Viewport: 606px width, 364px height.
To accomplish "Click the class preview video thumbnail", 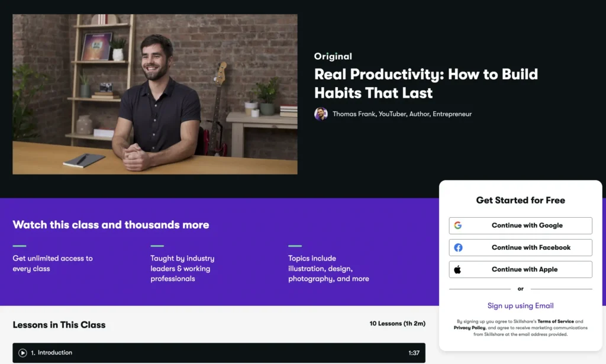I will tap(155, 94).
